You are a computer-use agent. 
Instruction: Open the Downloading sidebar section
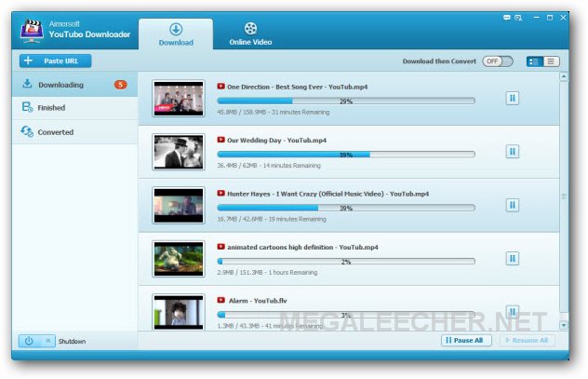tap(75, 85)
